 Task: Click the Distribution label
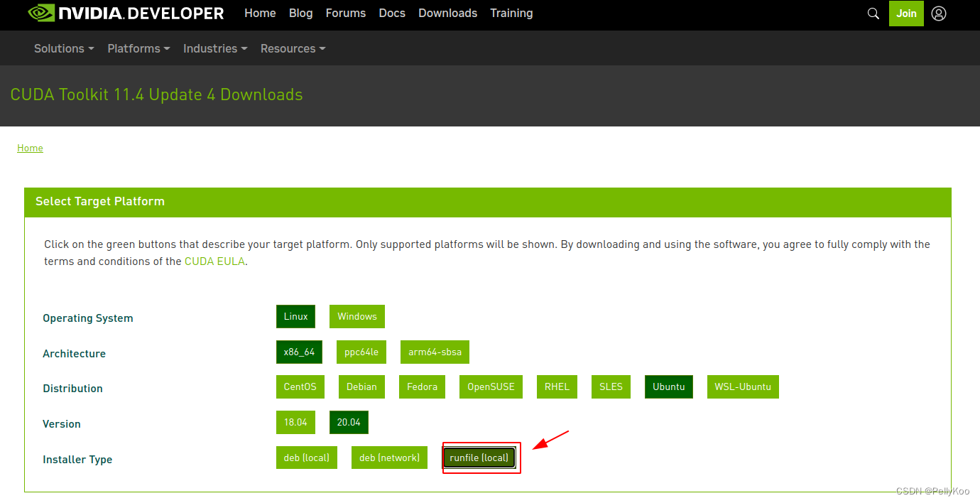(72, 389)
